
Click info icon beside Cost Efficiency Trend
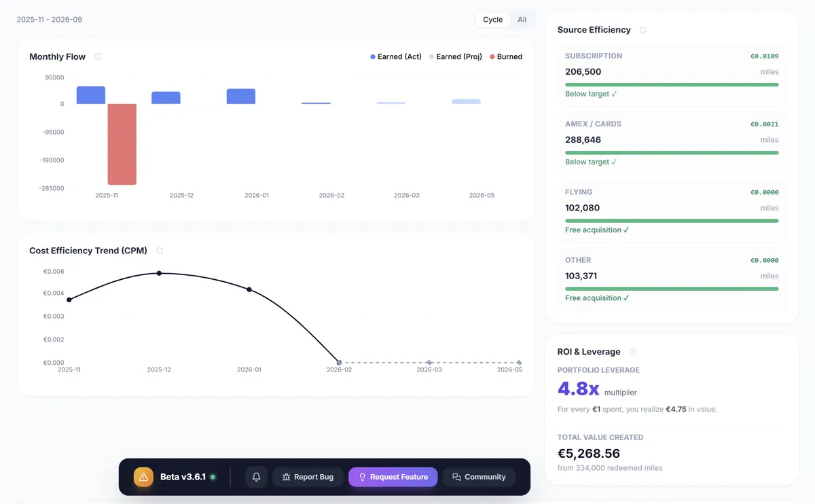point(160,251)
